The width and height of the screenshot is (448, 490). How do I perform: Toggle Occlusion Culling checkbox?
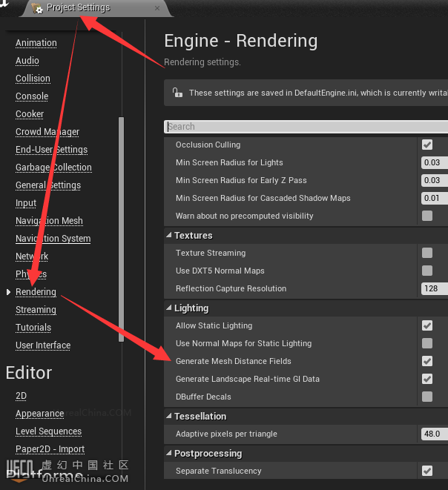click(x=427, y=145)
